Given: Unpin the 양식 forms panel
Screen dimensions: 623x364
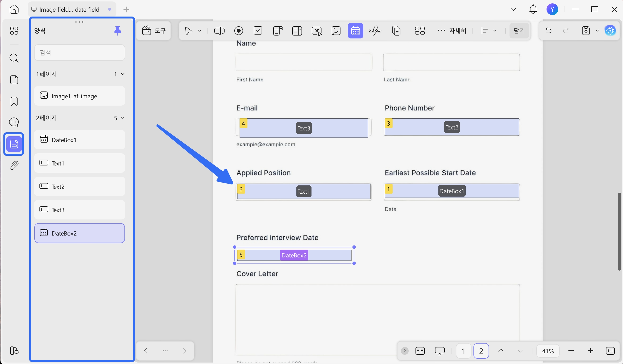Looking at the screenshot, I should pos(118,30).
